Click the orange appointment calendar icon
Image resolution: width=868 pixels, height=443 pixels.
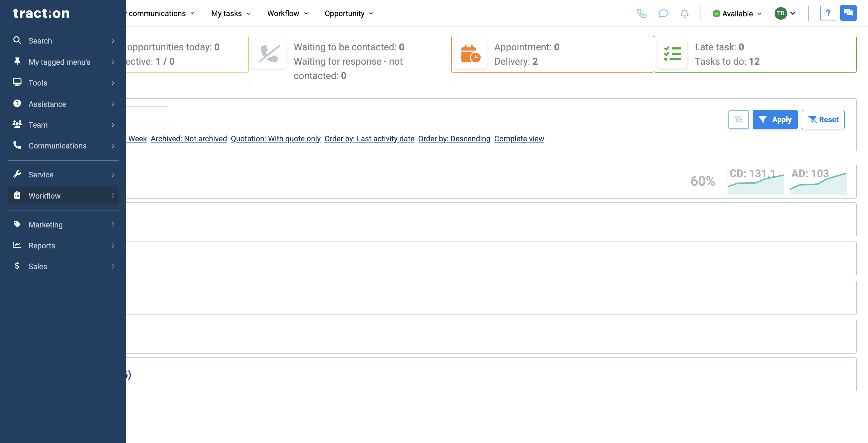tap(471, 54)
